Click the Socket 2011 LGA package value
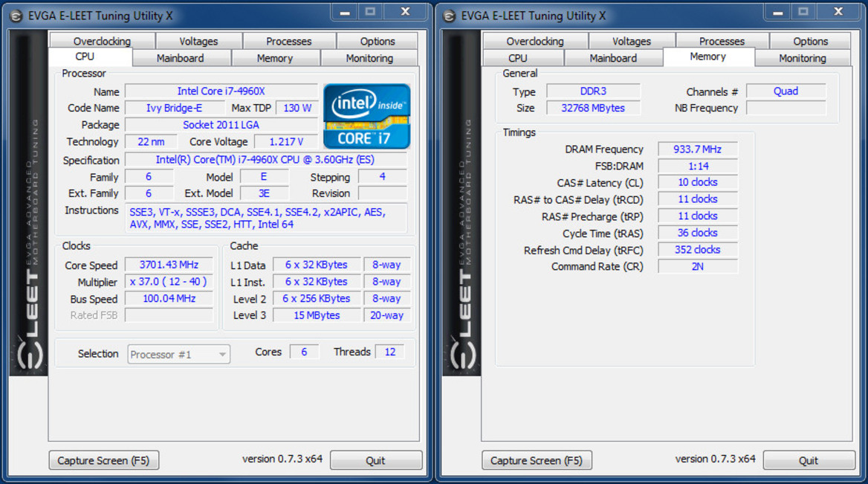Viewport: 868px width, 484px height. click(221, 125)
